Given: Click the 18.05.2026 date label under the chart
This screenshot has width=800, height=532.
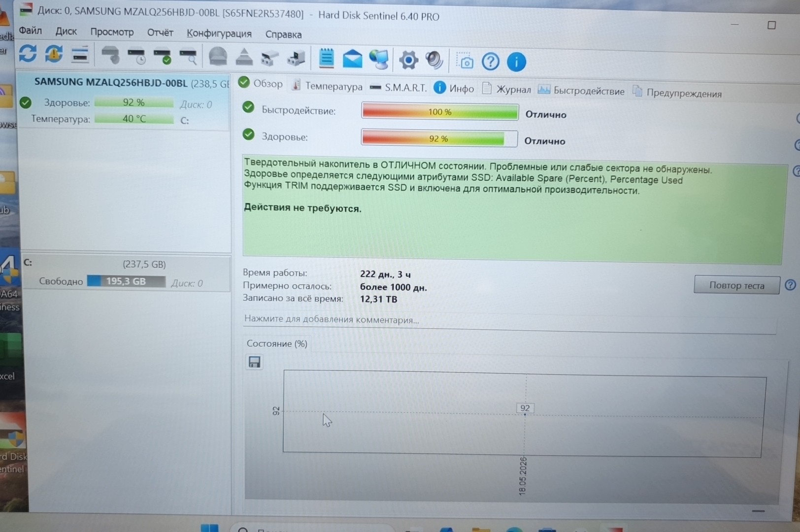Looking at the screenshot, I should click(523, 476).
